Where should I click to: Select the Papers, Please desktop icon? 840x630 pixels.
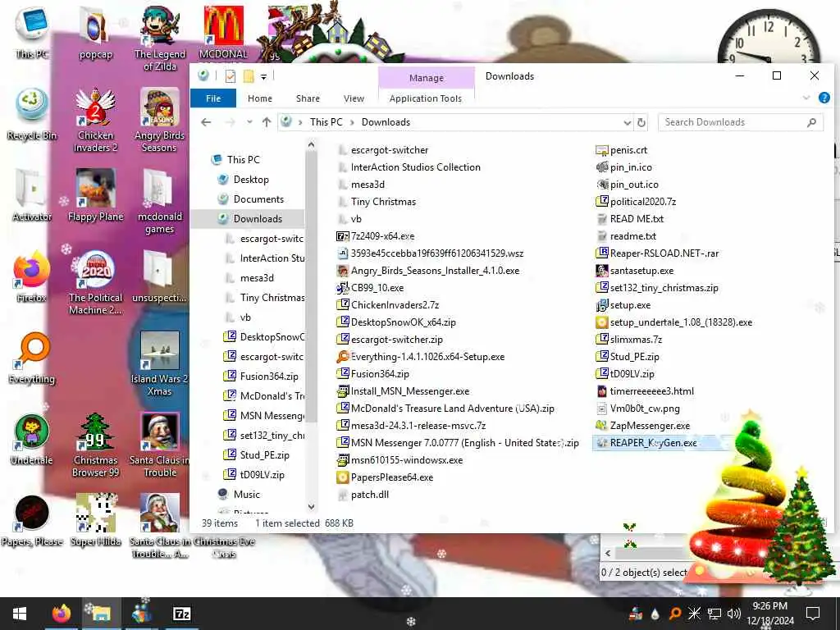coord(32,521)
